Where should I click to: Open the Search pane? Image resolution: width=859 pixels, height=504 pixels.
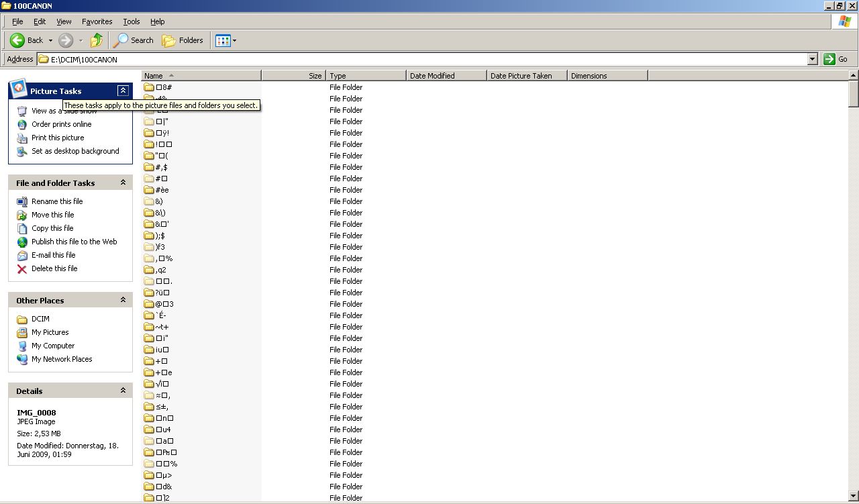click(x=133, y=40)
